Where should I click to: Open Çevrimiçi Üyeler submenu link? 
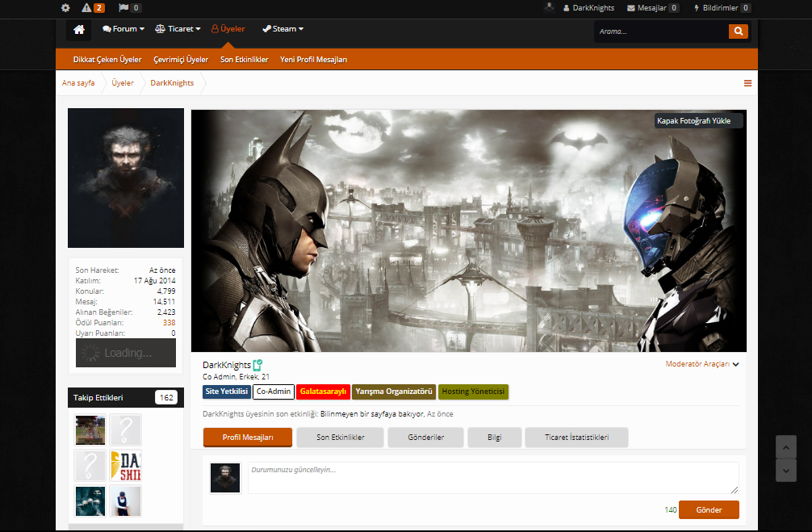pos(181,60)
